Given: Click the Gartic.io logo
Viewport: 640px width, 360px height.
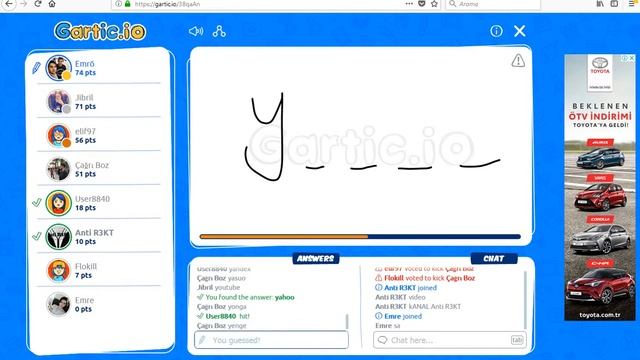Looking at the screenshot, I should tap(100, 31).
